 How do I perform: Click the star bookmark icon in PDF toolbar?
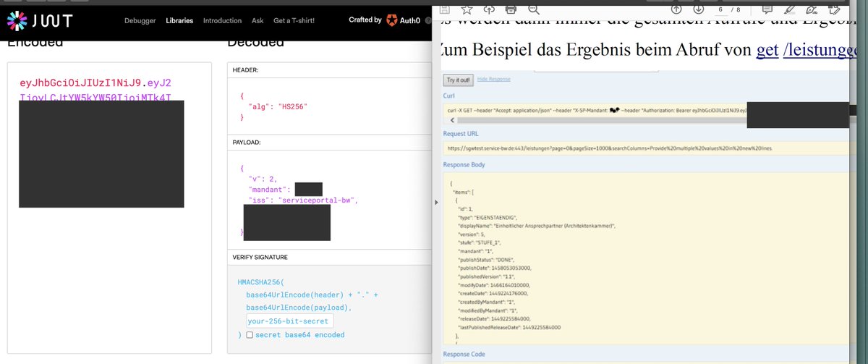click(467, 9)
